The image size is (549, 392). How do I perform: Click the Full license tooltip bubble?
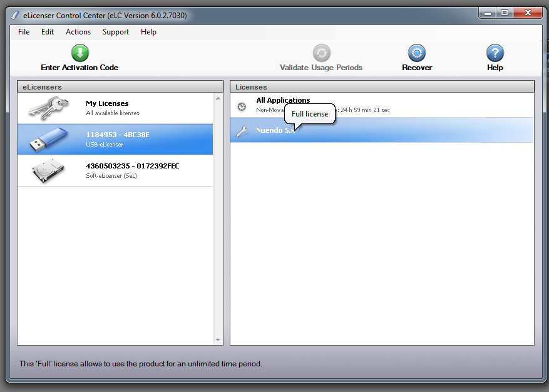tap(310, 114)
